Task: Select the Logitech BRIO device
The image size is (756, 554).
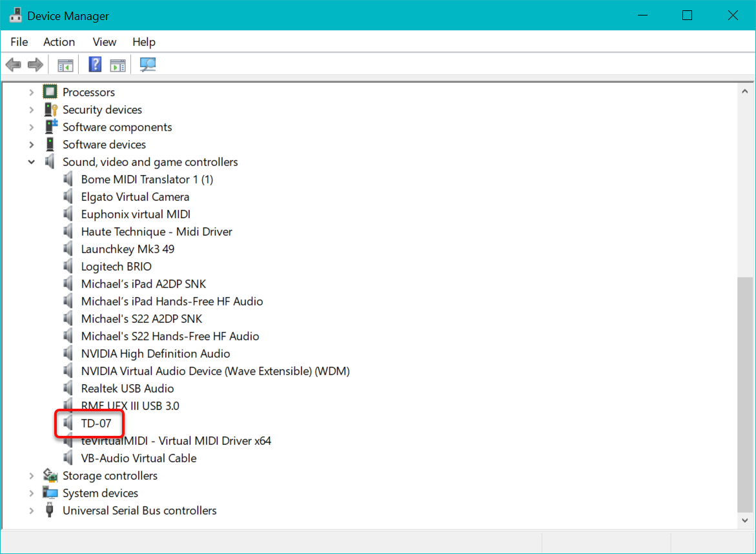Action: (x=116, y=267)
